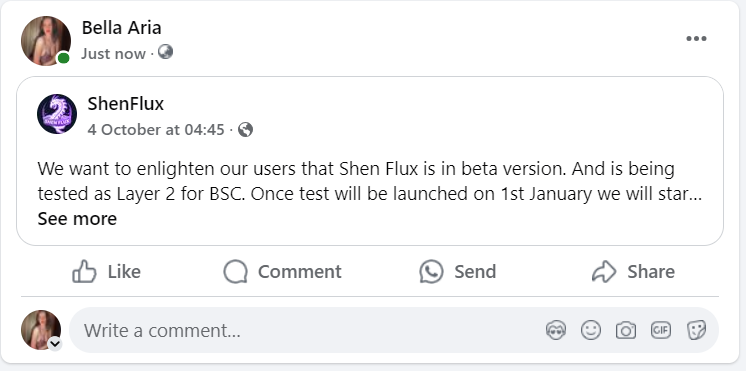Open the Just now post timestamp

click(113, 54)
